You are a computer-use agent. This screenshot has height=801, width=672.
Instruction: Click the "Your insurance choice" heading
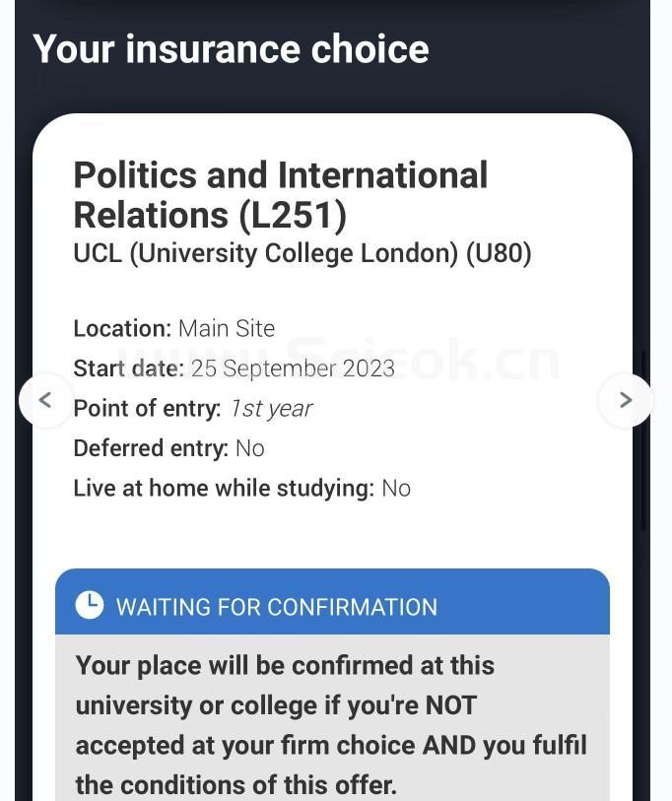click(x=231, y=49)
